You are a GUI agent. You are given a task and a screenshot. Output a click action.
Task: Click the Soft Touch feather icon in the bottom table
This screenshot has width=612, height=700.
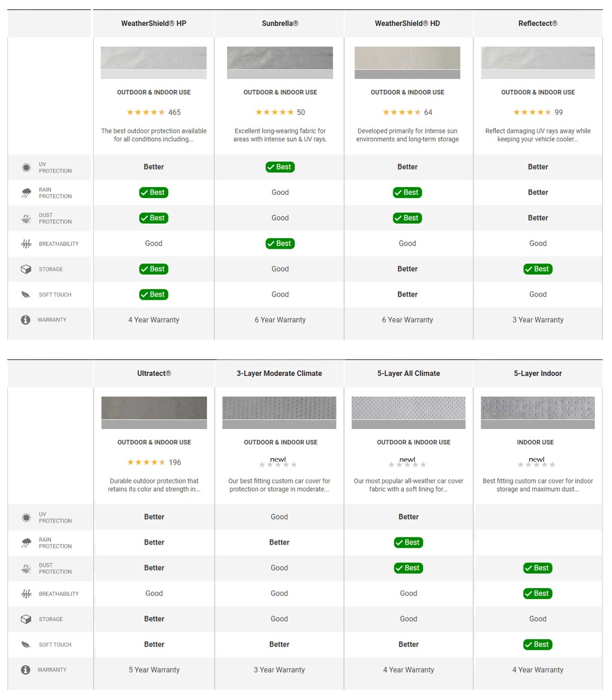click(26, 644)
